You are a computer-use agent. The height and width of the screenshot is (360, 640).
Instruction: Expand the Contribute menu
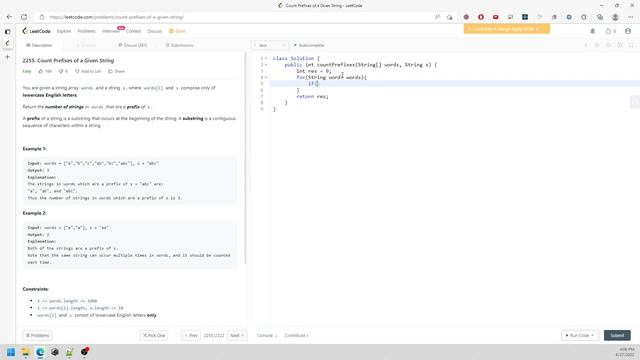coord(296,336)
